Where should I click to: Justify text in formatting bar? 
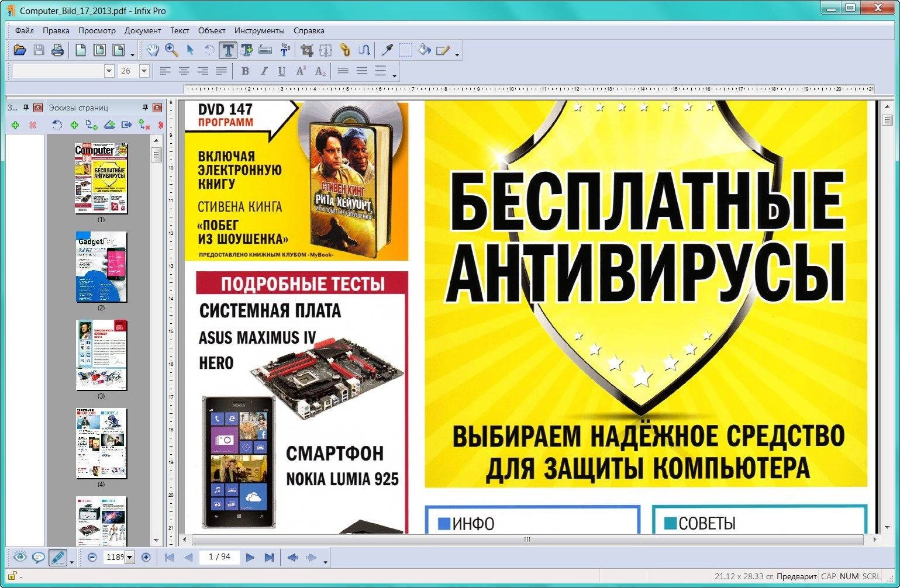[221, 71]
